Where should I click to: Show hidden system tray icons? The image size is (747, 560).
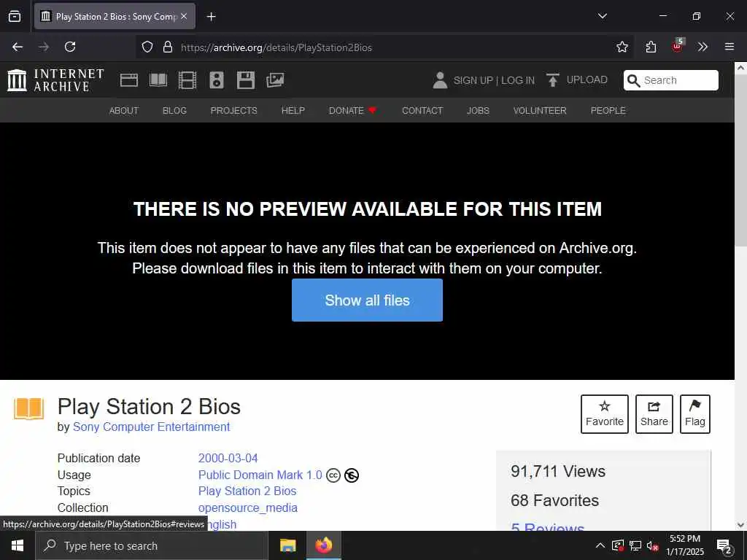[x=600, y=545]
